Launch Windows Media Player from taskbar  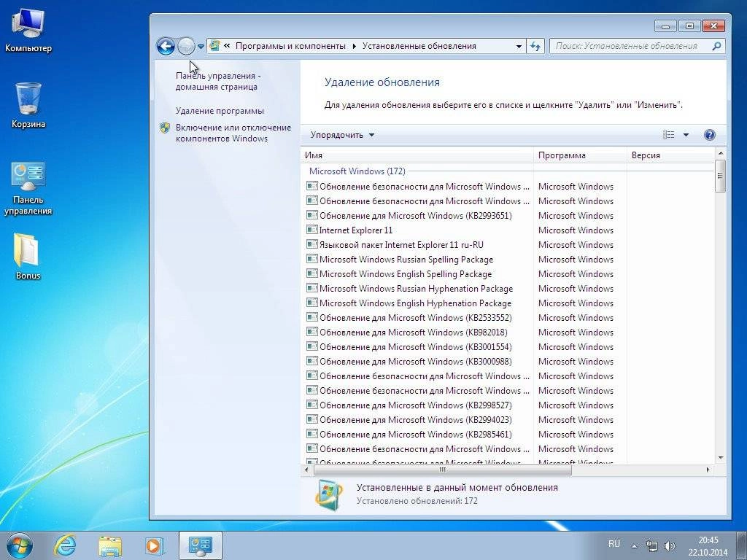click(155, 545)
